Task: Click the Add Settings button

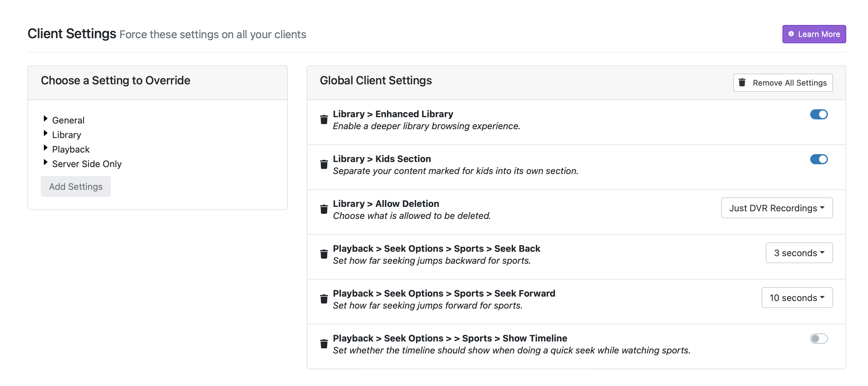Action: (75, 186)
